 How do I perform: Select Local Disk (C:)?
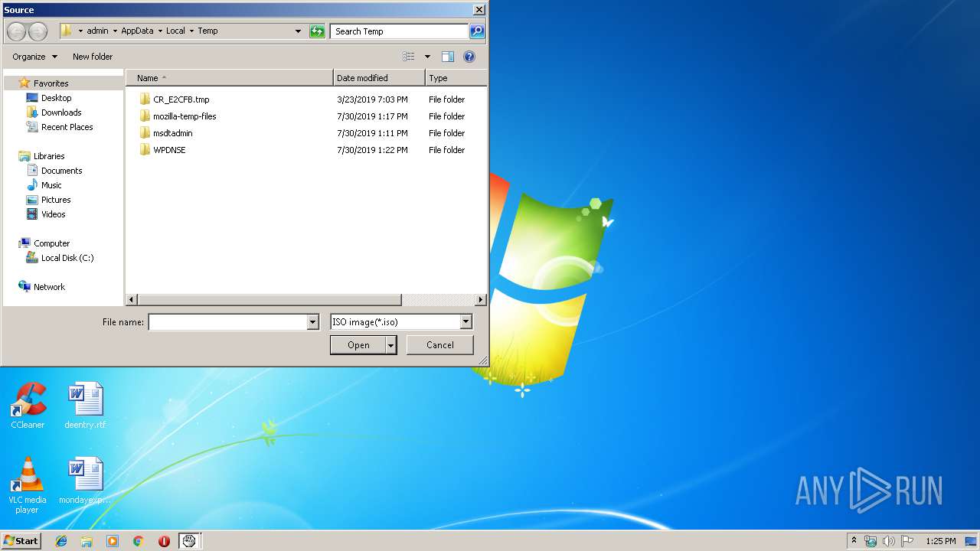67,258
